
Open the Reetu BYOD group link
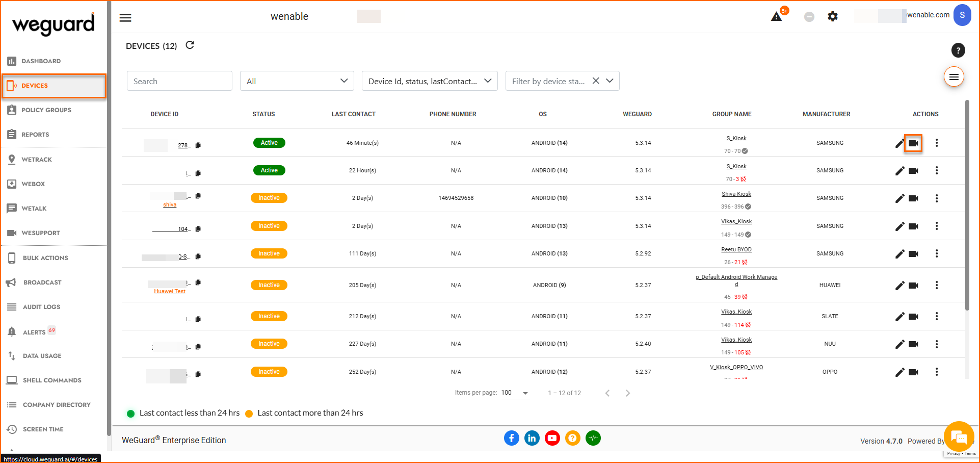[x=736, y=249]
